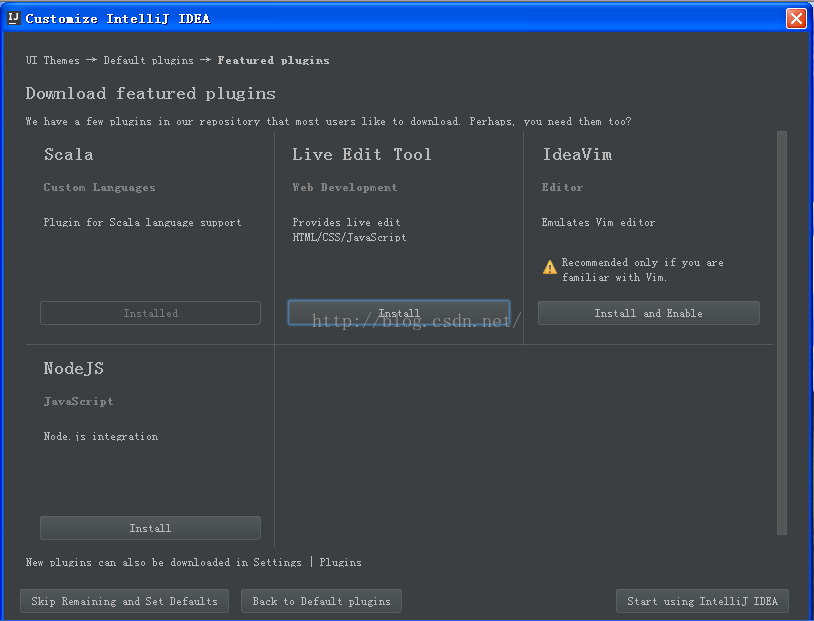Image resolution: width=814 pixels, height=621 pixels.
Task: Click the Editor category label
Action: point(562,187)
